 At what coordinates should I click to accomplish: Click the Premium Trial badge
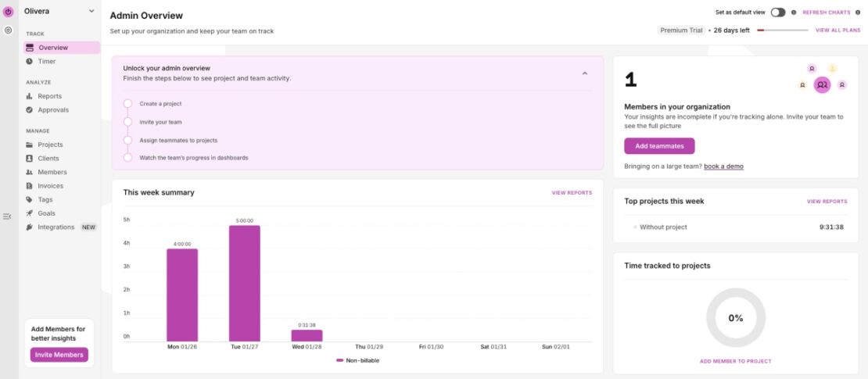681,30
